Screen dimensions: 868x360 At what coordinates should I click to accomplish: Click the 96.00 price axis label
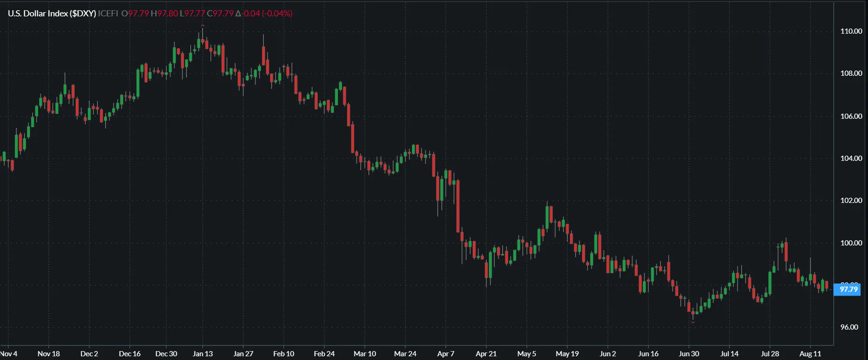pyautogui.click(x=849, y=327)
